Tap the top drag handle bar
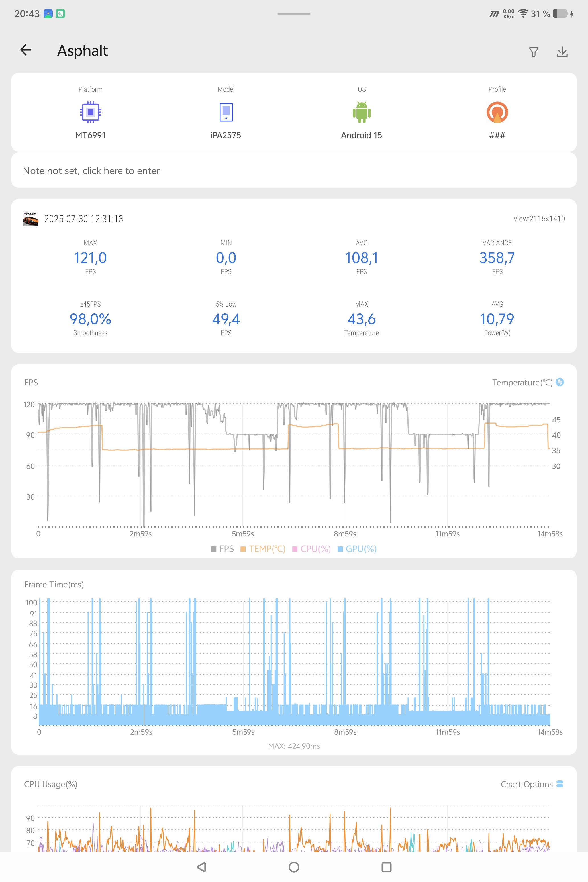Image resolution: width=588 pixels, height=882 pixels. pos(294,14)
